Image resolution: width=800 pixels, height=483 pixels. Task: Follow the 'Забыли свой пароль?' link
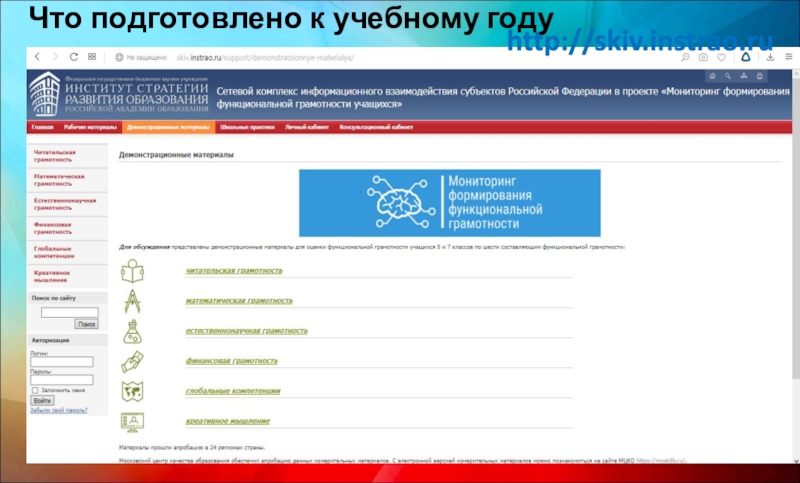click(x=58, y=410)
